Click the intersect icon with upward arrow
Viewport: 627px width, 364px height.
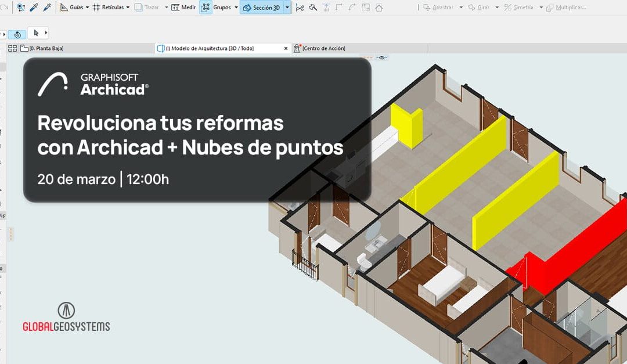tap(326, 8)
